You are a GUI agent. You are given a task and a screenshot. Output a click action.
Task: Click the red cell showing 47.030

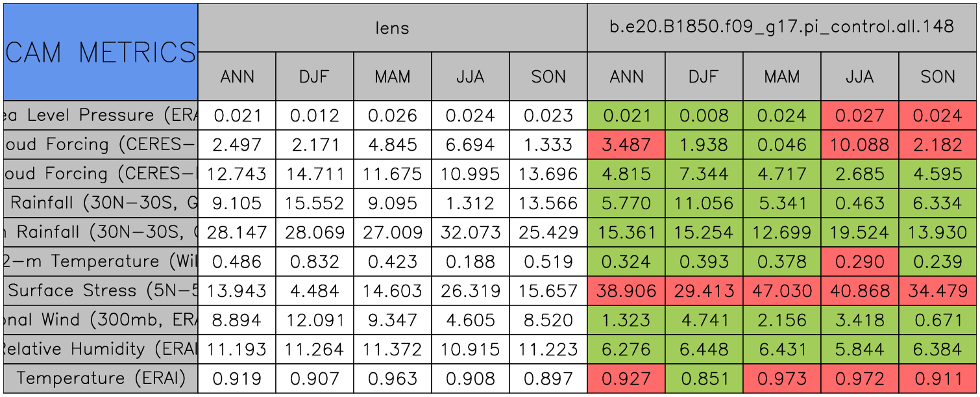tap(781, 291)
